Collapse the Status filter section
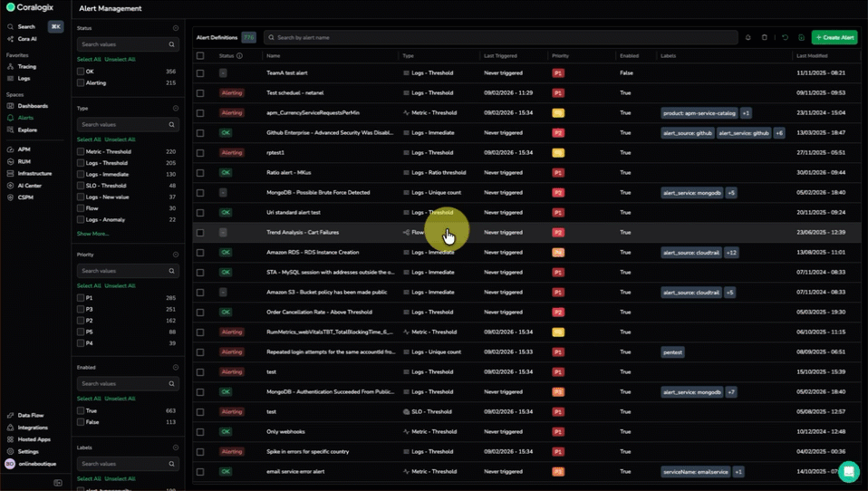Image resolution: width=868 pixels, height=491 pixels. [175, 28]
